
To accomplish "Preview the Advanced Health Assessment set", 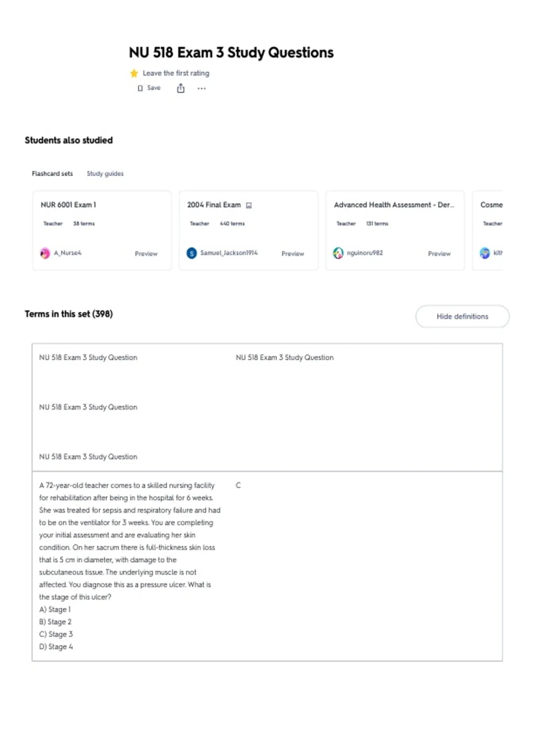I will [x=439, y=253].
